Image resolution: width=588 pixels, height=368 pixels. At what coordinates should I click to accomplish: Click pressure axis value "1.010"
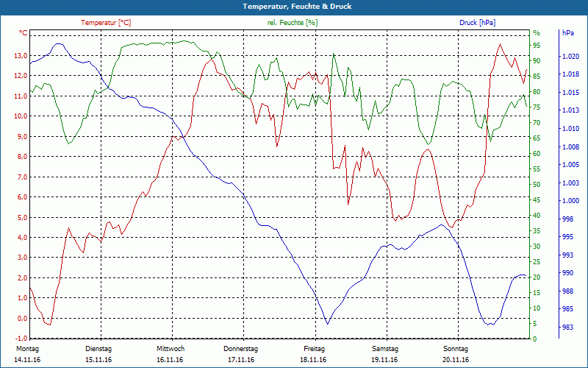point(571,128)
